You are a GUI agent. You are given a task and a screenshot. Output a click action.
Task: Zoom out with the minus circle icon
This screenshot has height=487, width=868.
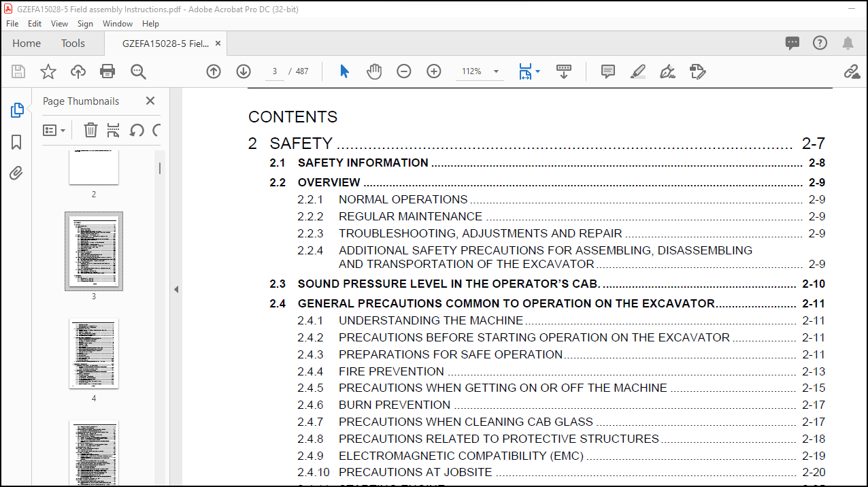(404, 71)
